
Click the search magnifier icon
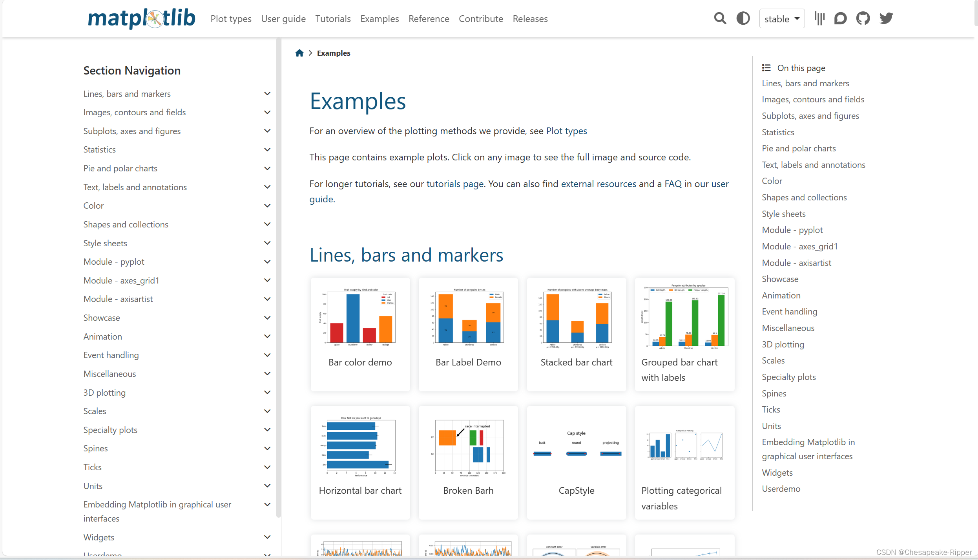point(720,18)
